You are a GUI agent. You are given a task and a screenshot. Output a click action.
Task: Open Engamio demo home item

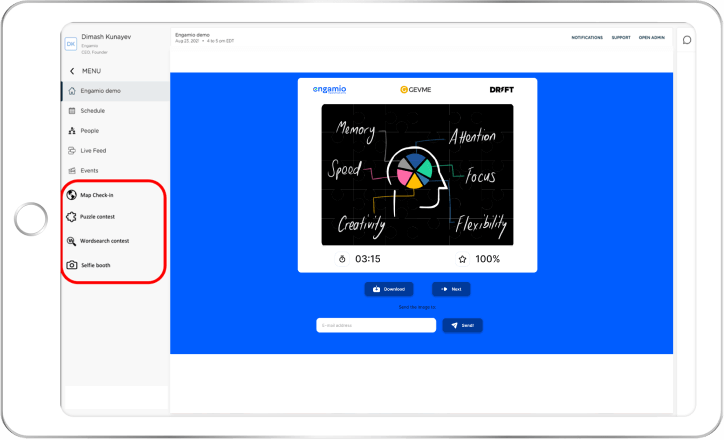tap(100, 91)
